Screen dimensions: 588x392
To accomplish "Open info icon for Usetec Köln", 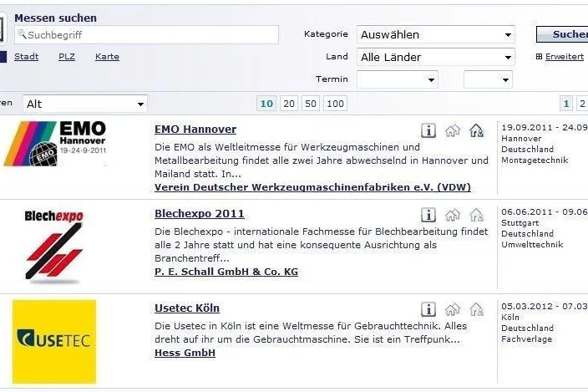I will [x=428, y=309].
